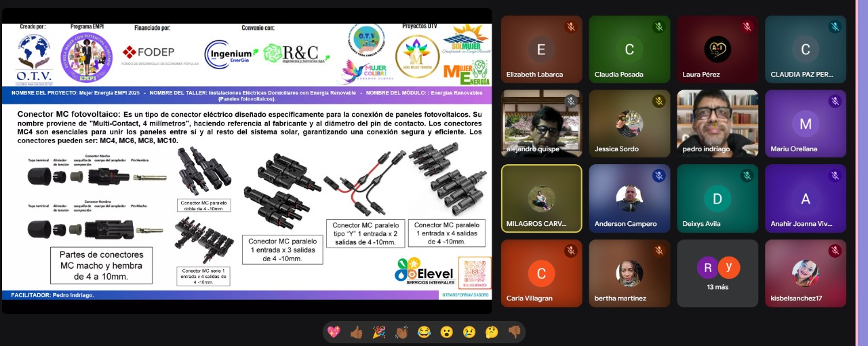
Task: Click muted mic icon on Elizabeth Labarca's tile
Action: 570,27
